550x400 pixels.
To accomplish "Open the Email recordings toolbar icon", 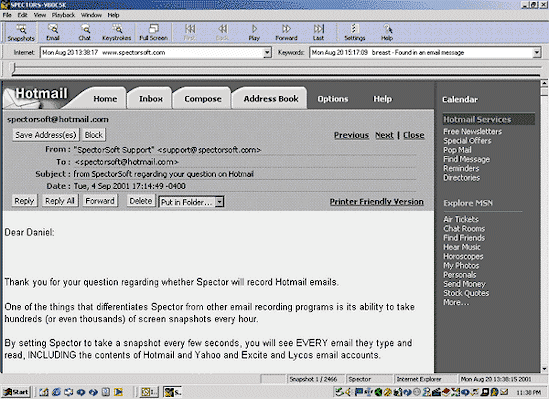I will [53, 33].
